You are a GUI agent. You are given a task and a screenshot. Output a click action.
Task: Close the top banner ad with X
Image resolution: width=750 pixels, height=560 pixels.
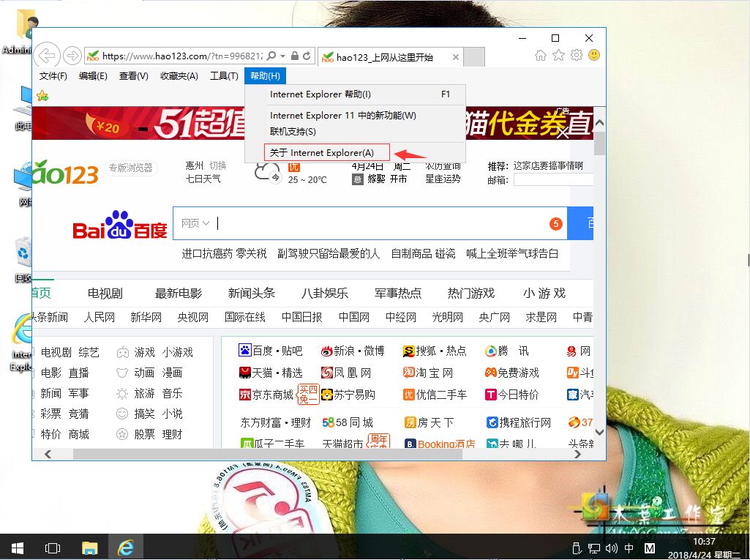[563, 132]
